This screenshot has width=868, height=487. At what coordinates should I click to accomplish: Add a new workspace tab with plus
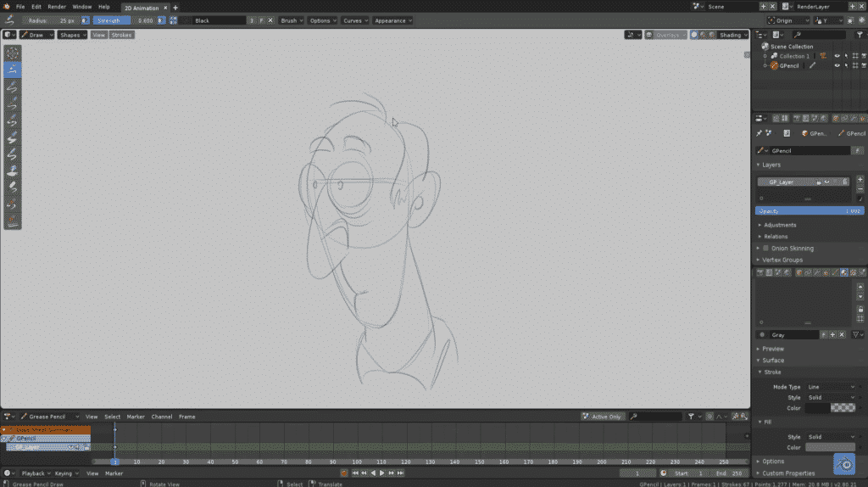click(x=175, y=8)
